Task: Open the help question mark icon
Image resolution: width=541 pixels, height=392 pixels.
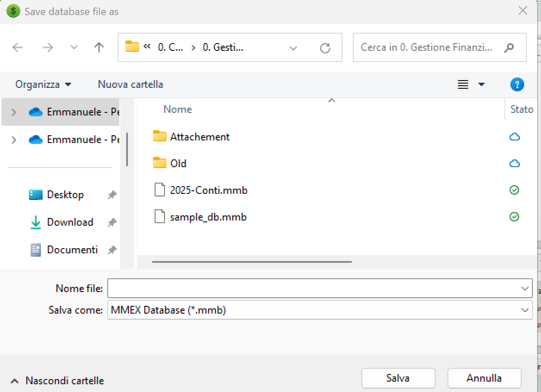Action: pos(517,84)
